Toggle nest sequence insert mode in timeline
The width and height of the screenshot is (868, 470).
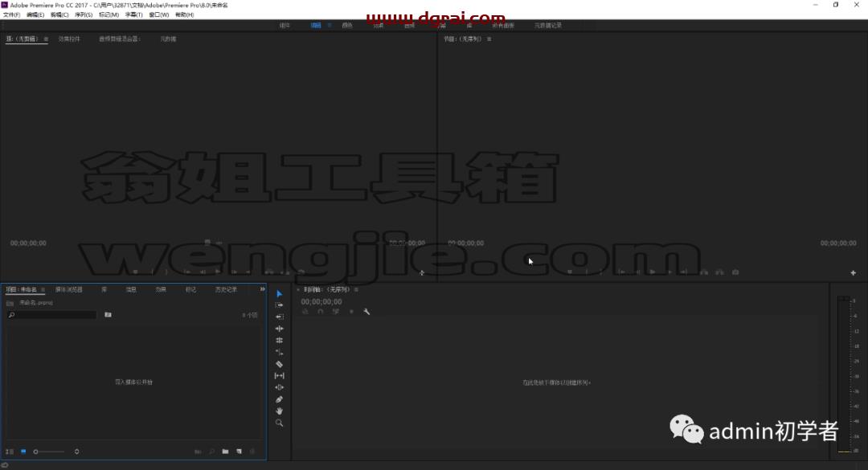(305, 312)
